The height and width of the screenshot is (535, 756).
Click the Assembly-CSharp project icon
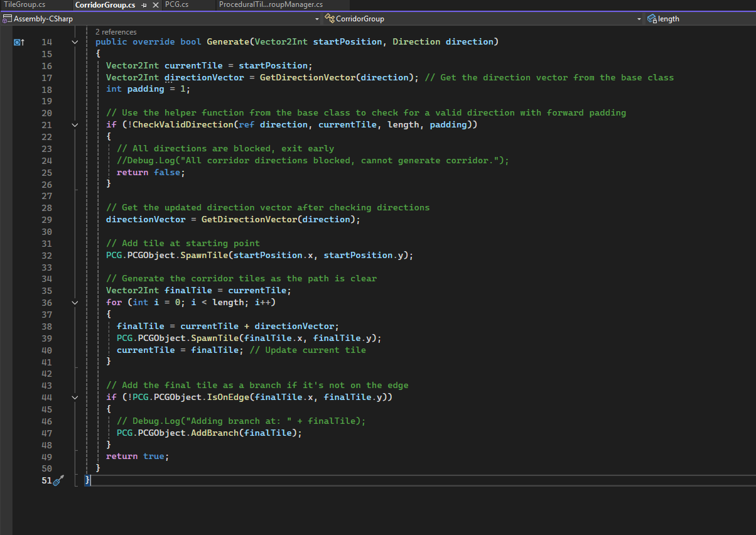point(7,19)
